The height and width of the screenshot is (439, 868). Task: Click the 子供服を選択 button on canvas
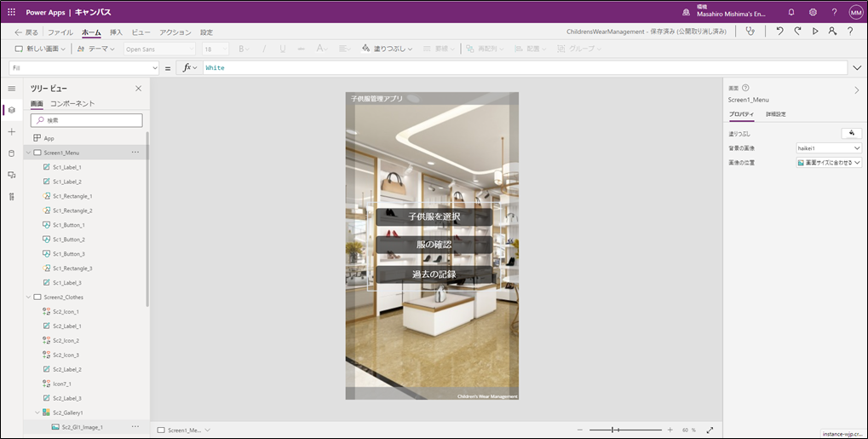(x=434, y=217)
